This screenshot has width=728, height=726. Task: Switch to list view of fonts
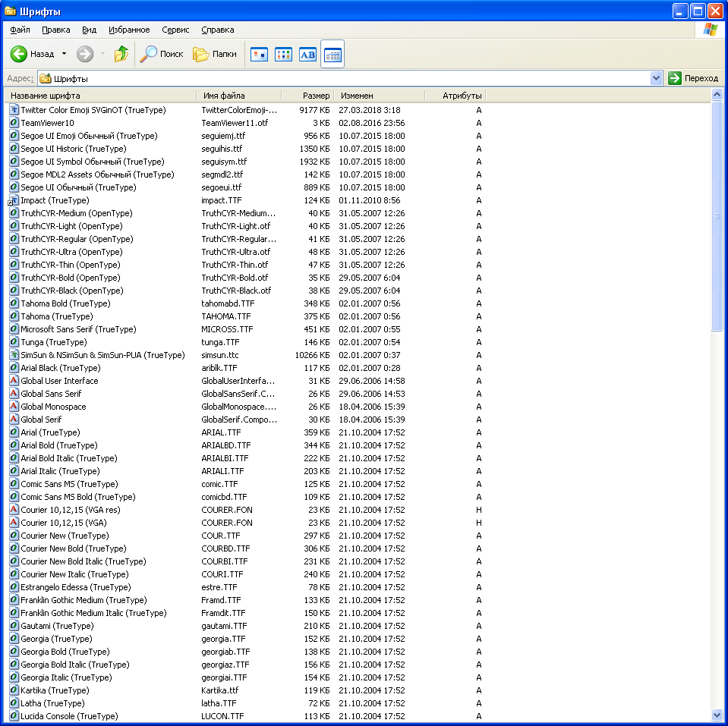pos(283,55)
